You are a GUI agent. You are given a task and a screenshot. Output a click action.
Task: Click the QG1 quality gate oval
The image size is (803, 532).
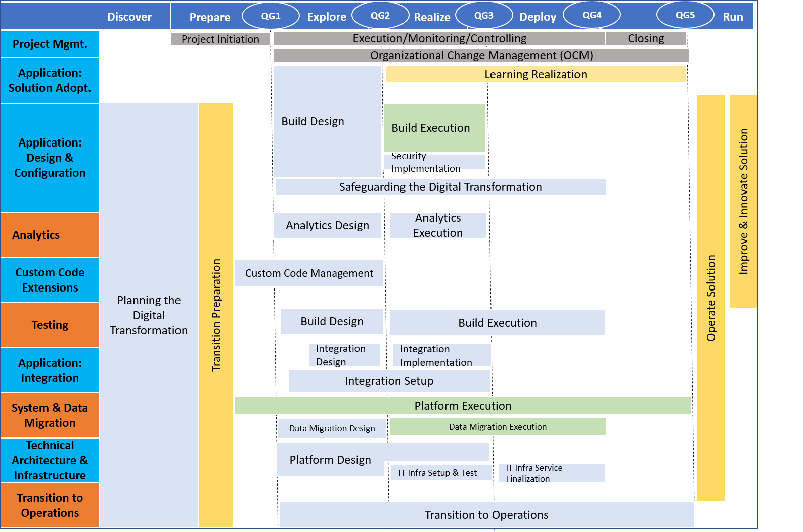point(271,16)
